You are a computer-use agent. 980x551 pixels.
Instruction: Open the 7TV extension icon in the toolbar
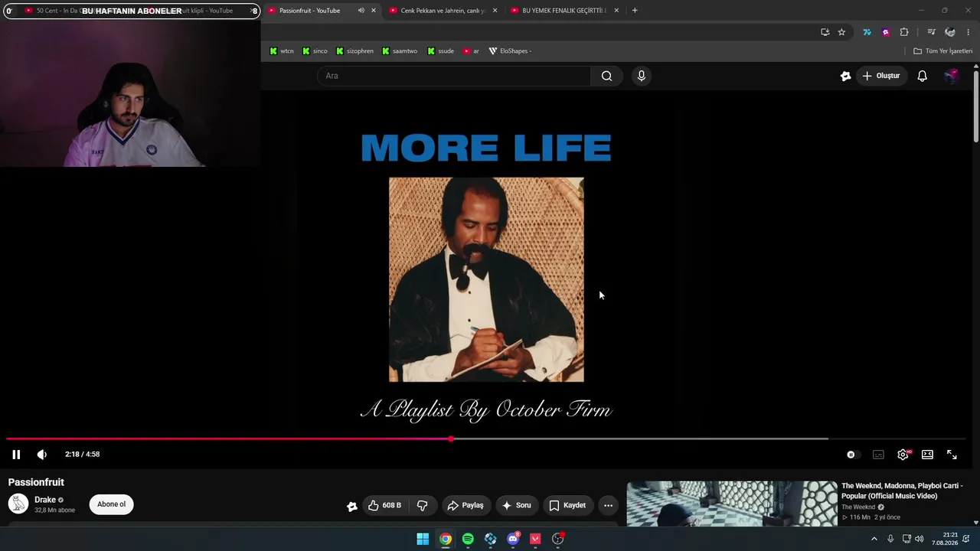pyautogui.click(x=867, y=32)
